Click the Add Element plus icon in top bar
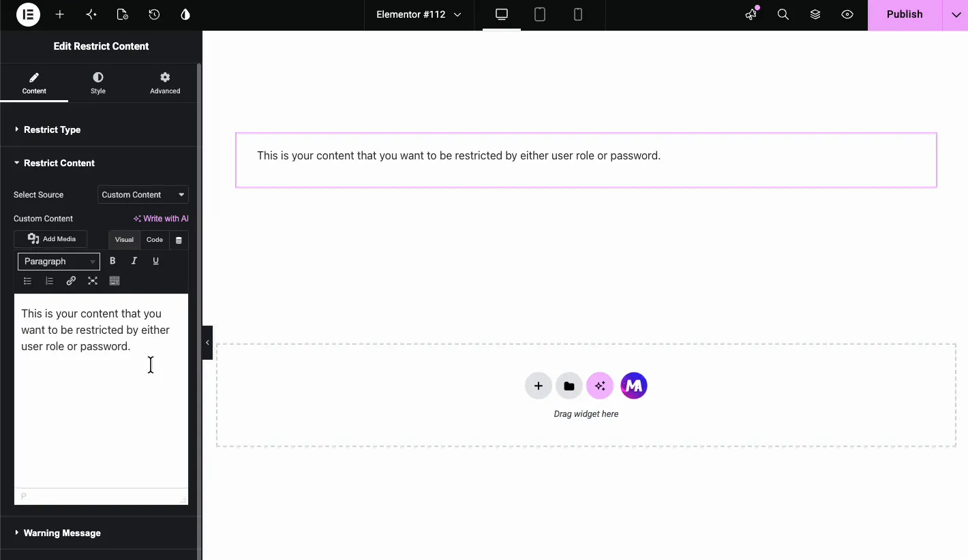This screenshot has height=560, width=968. click(60, 14)
